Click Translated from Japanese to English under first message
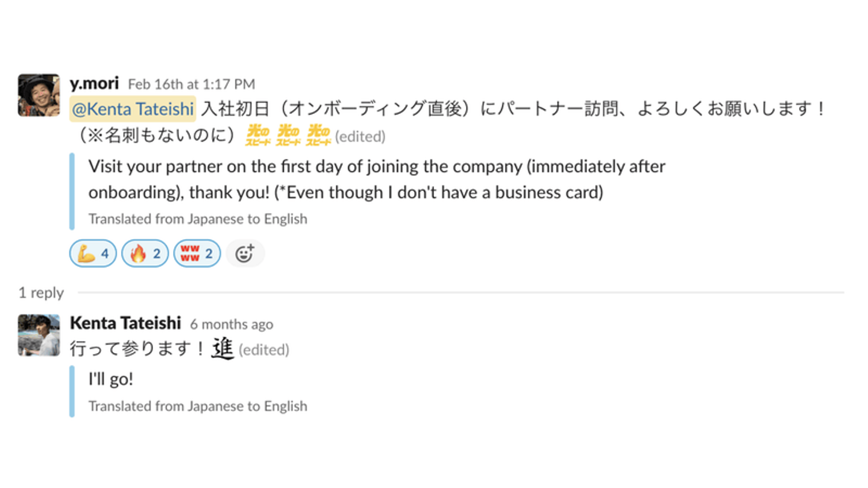 point(198,219)
